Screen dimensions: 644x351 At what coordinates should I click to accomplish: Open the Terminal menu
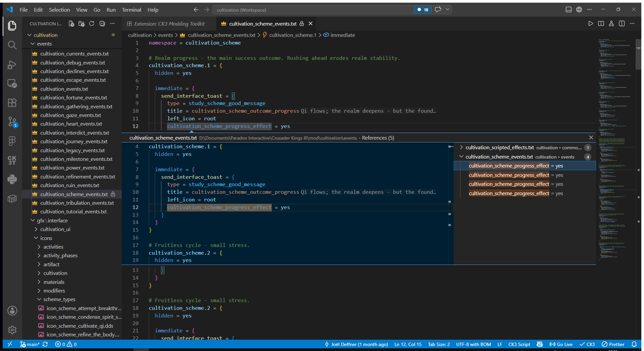coord(131,10)
